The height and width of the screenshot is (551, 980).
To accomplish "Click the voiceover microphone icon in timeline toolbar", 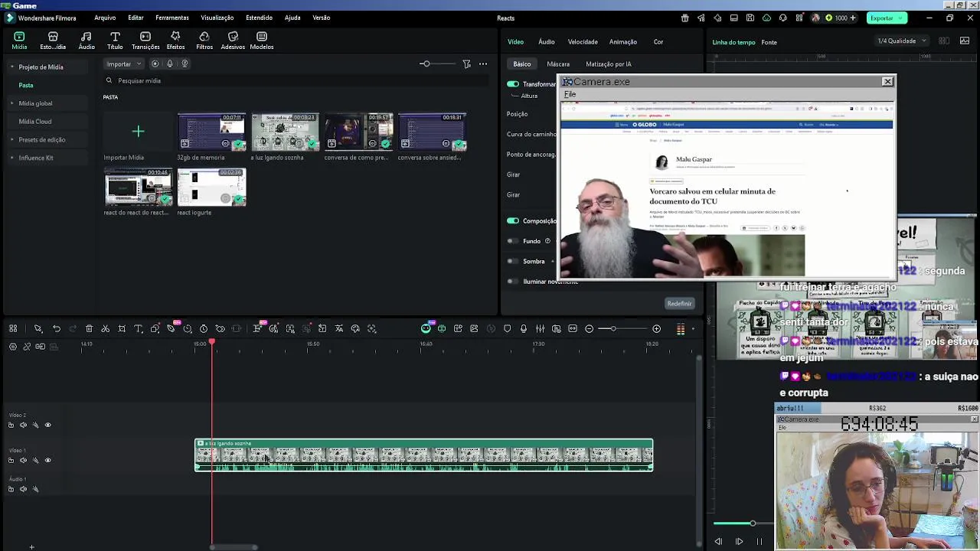I will click(x=524, y=329).
